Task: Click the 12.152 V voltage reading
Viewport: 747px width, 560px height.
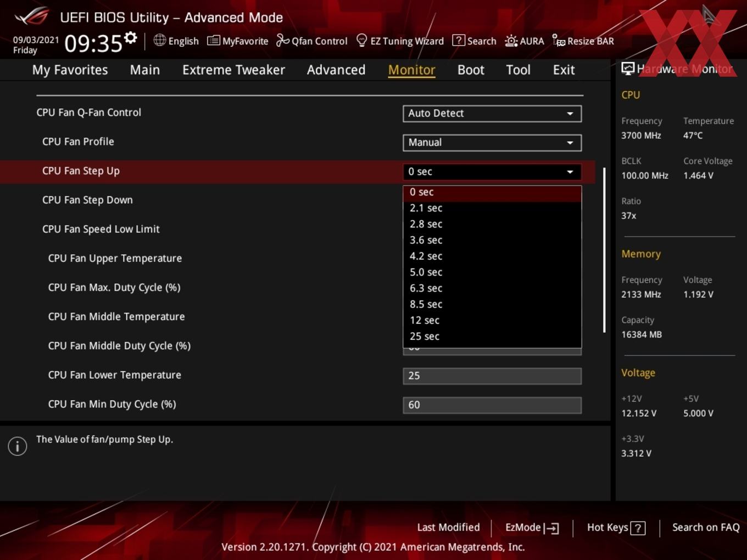Action: click(638, 413)
